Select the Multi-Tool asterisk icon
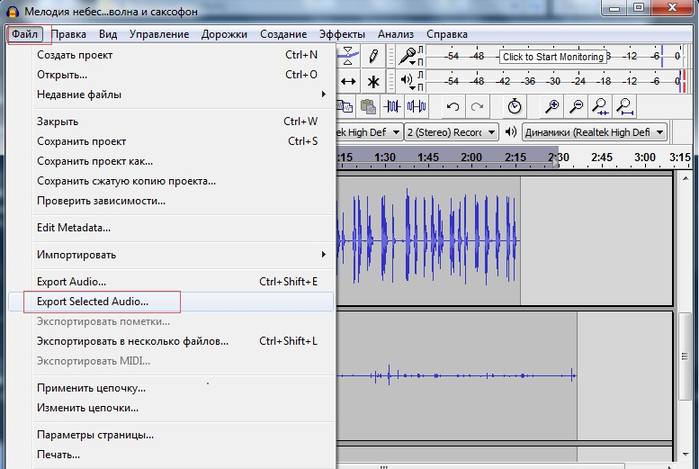Screen dimensions: 699x469 tap(374, 81)
